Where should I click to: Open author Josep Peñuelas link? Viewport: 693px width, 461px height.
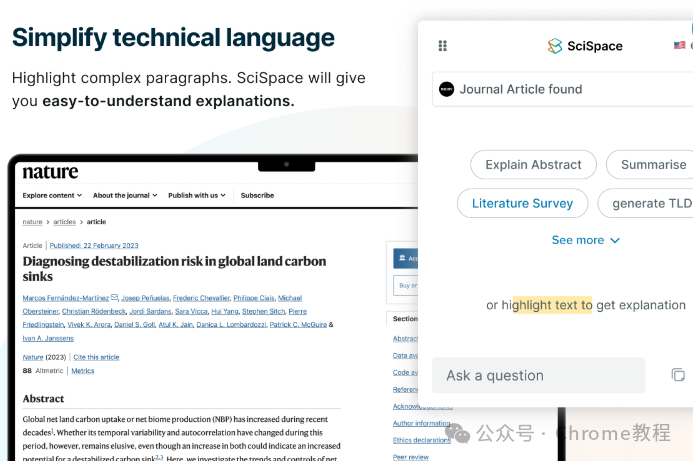(145, 298)
